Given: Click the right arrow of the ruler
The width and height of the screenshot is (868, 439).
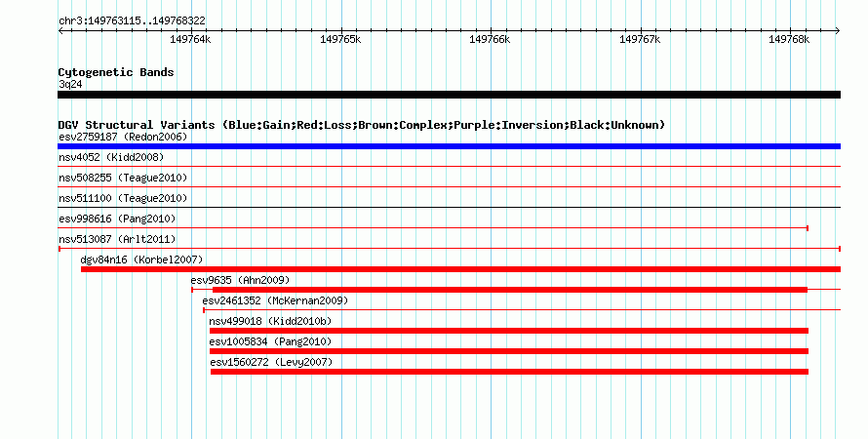Looking at the screenshot, I should tap(838, 30).
